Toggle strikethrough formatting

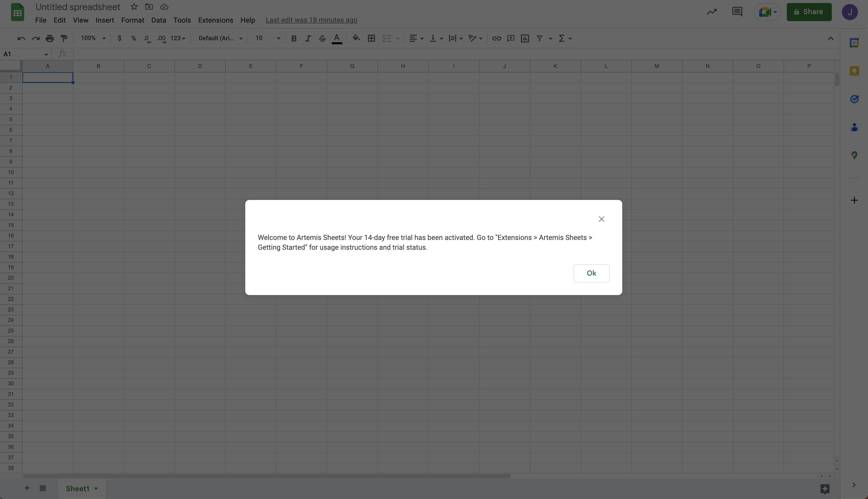322,38
